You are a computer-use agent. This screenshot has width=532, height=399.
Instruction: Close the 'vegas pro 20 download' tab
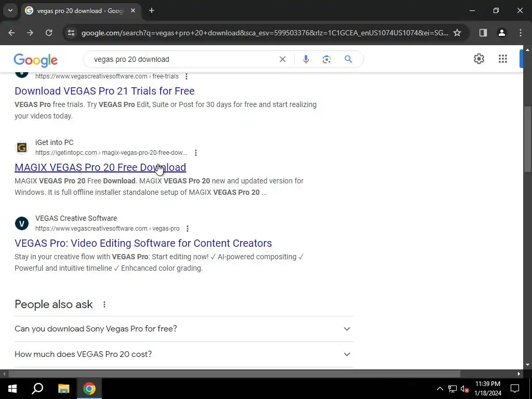[x=133, y=10]
